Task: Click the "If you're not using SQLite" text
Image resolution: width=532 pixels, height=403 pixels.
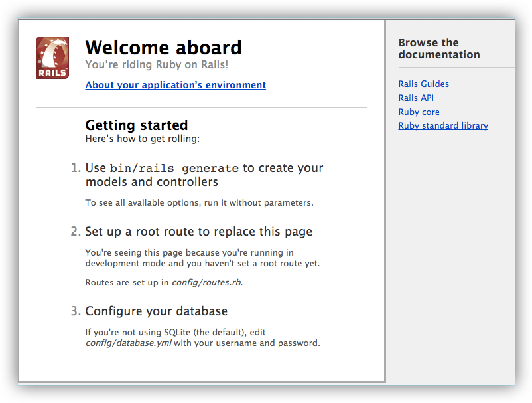Action: (176, 332)
